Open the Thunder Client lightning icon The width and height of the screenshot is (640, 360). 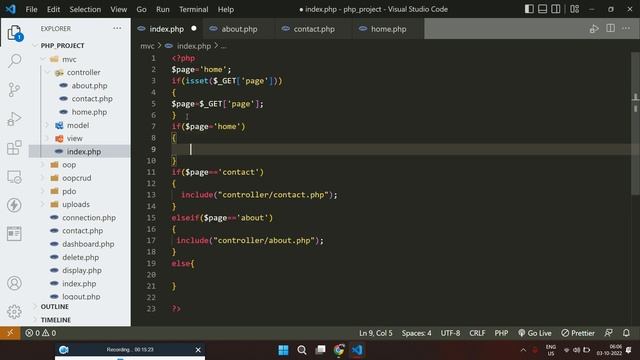(x=14, y=205)
